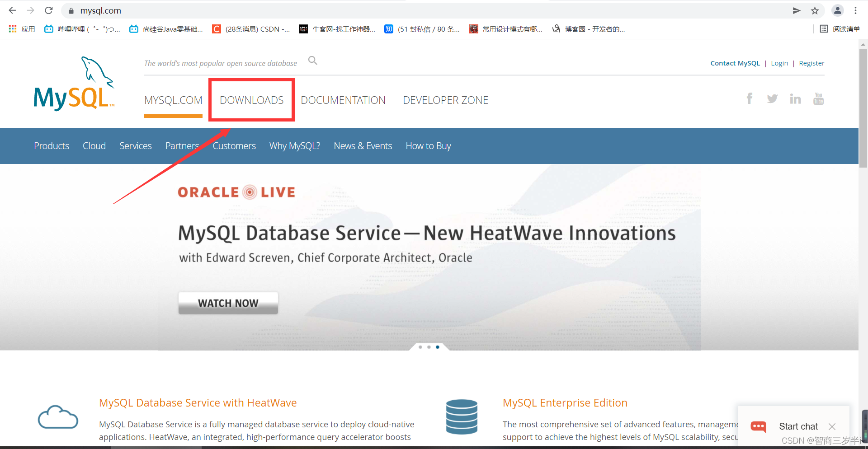Open the search magnifier on MySQL site

pos(312,60)
